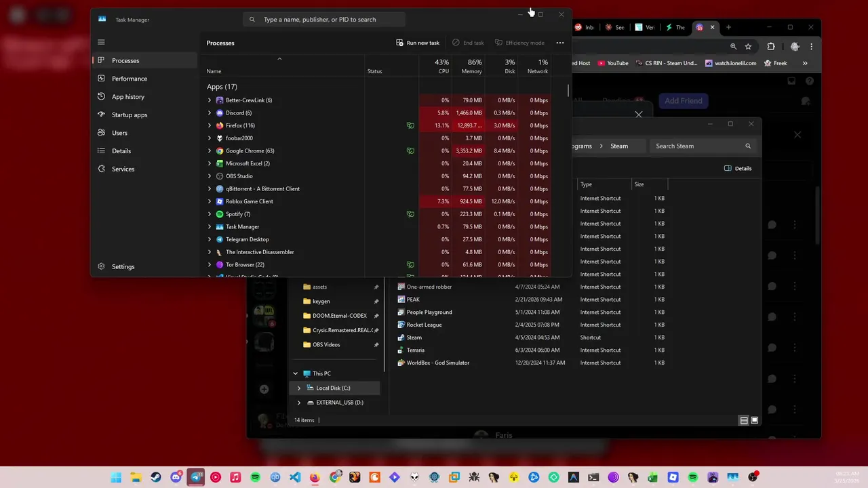Open the App history page
Image resolution: width=868 pixels, height=488 pixels.
point(144,97)
